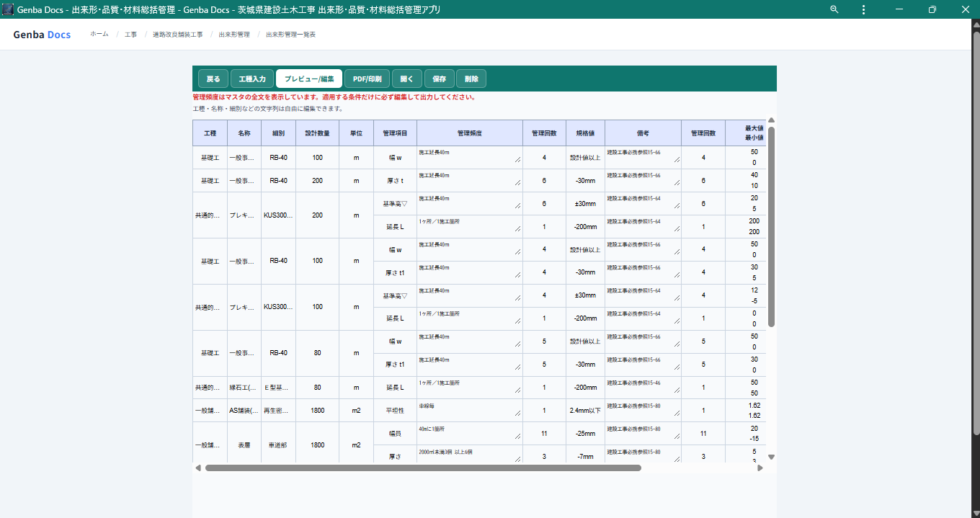Click the horizontal table scrollbar thumb
This screenshot has height=518, width=980.
pos(423,468)
